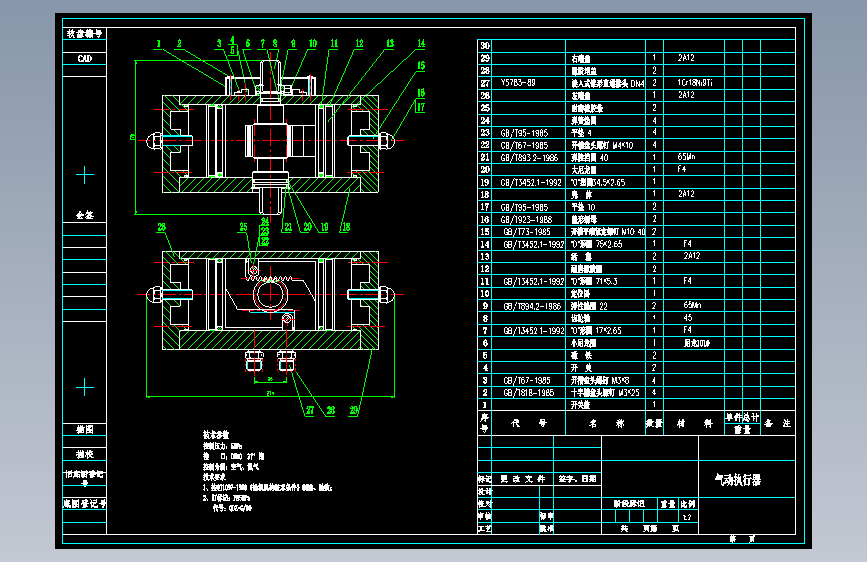This screenshot has width=867, height=562.
Task: Select balloon number 29 below lower view
Action: [354, 410]
